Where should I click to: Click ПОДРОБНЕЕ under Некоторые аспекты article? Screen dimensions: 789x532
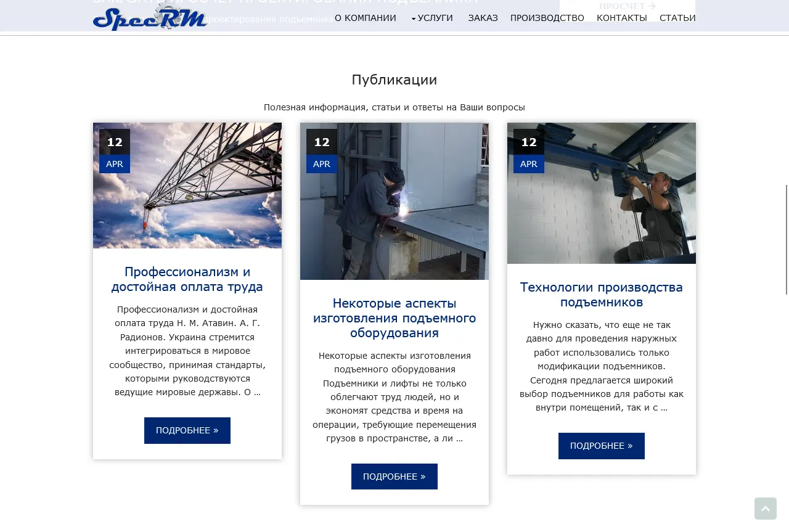pos(394,477)
